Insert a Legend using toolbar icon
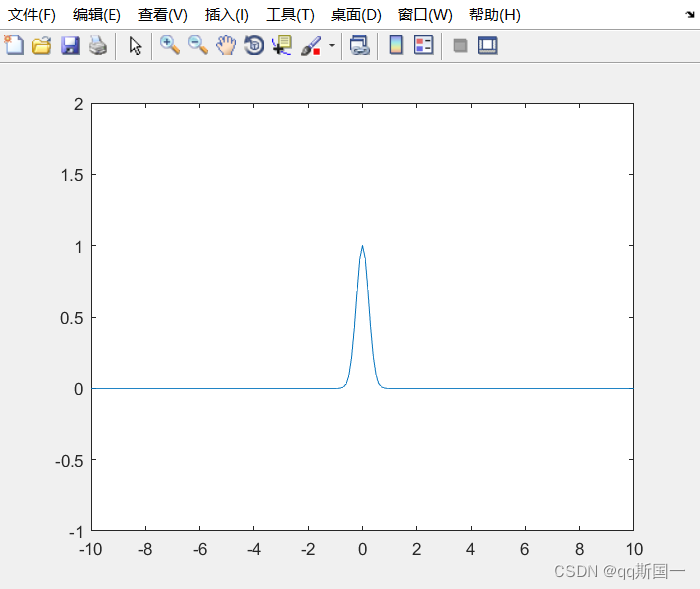This screenshot has height=589, width=700. click(423, 45)
